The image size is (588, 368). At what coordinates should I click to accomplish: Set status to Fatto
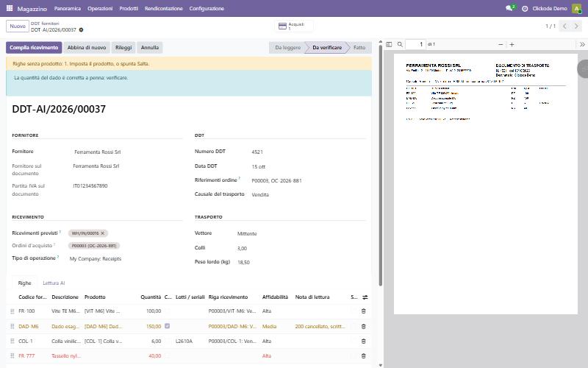[x=359, y=48]
